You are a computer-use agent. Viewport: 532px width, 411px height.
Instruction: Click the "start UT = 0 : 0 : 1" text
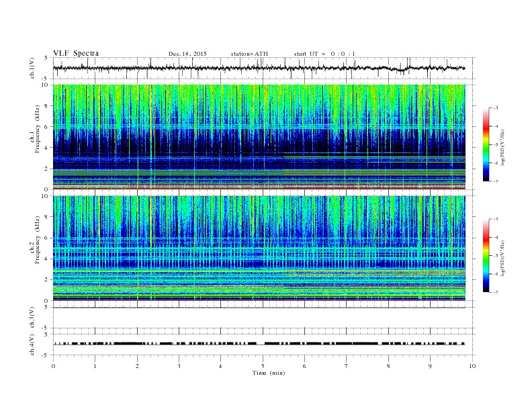[324, 54]
